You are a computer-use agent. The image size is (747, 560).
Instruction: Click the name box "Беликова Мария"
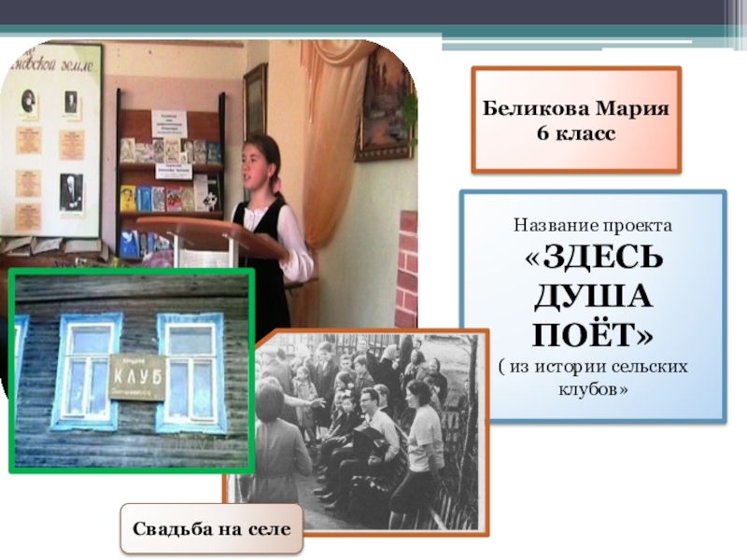tap(576, 119)
